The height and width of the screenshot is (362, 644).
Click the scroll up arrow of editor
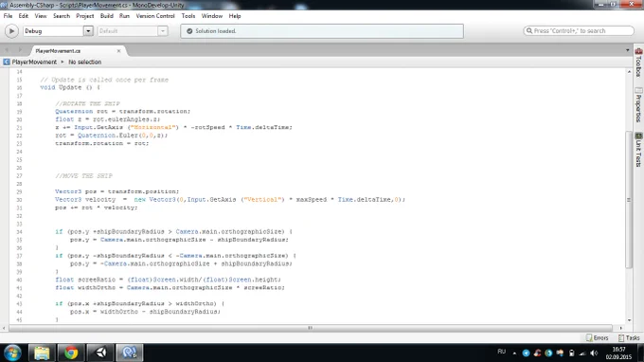629,72
